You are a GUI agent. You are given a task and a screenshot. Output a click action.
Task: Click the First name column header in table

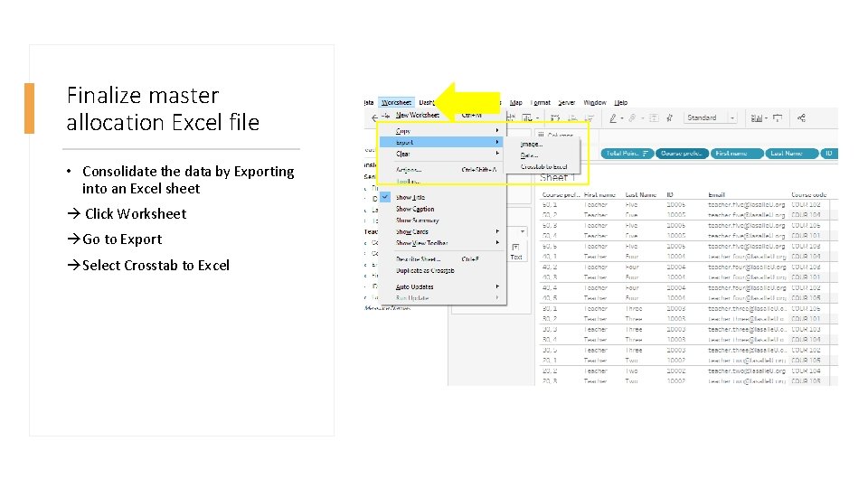[x=599, y=195]
